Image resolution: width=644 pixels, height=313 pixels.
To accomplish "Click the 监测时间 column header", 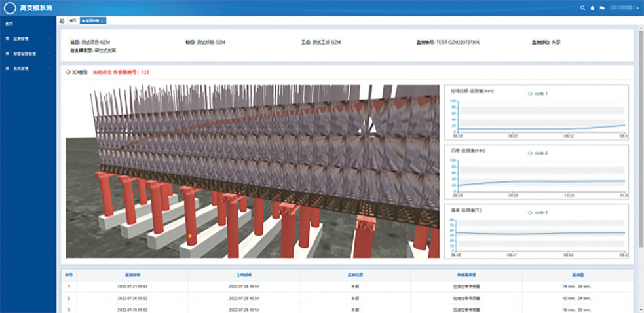I will coord(132,275).
